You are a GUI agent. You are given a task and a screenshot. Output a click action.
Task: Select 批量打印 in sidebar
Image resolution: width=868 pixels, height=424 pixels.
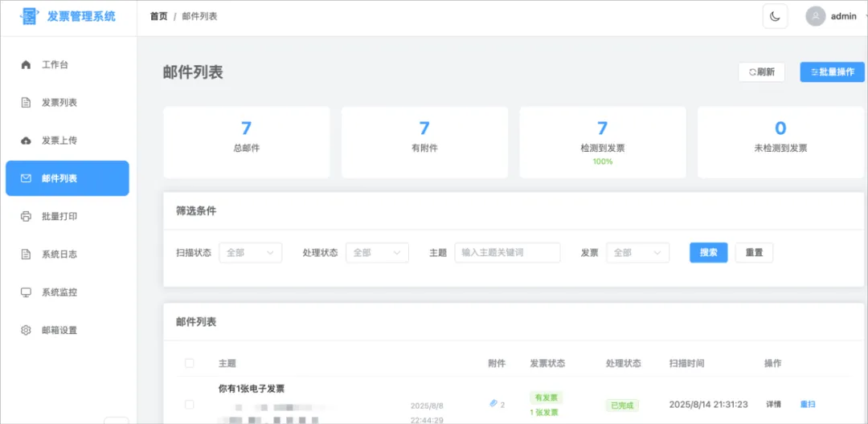point(68,216)
